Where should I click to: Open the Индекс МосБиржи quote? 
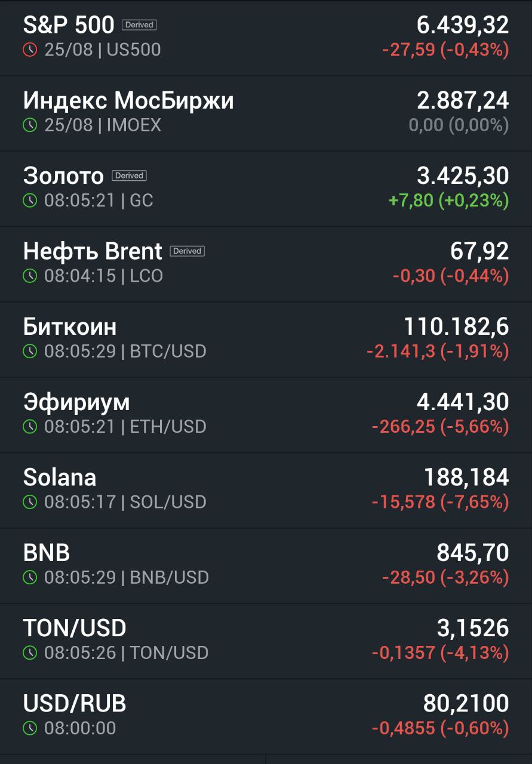click(266, 113)
